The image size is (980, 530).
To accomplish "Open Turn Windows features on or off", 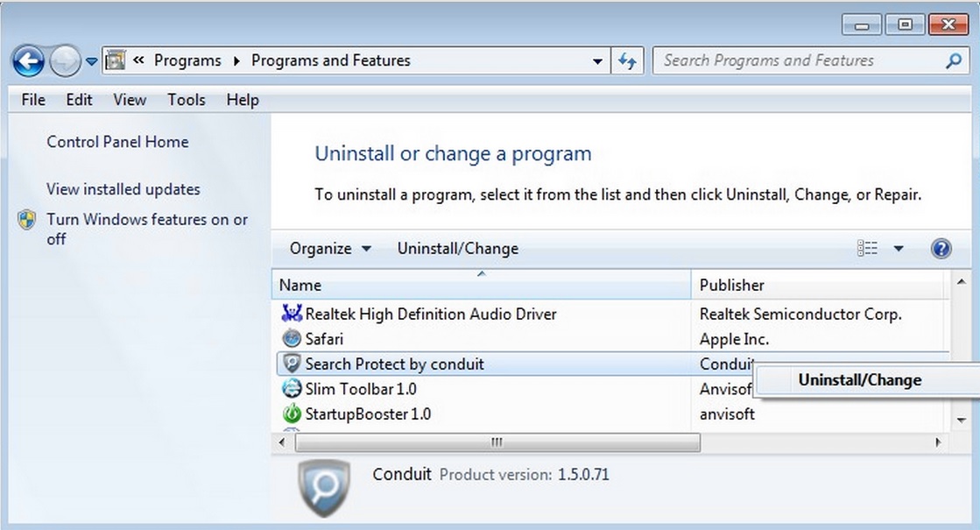I will (x=147, y=229).
